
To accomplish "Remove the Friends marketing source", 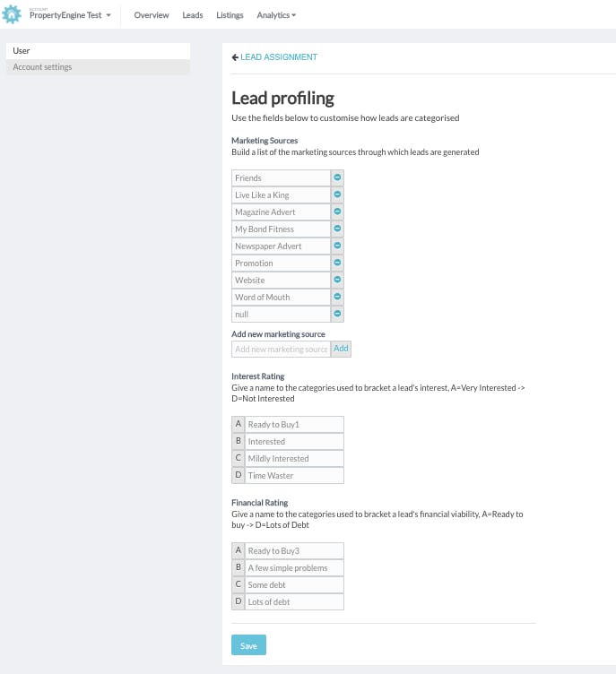I will 337,178.
